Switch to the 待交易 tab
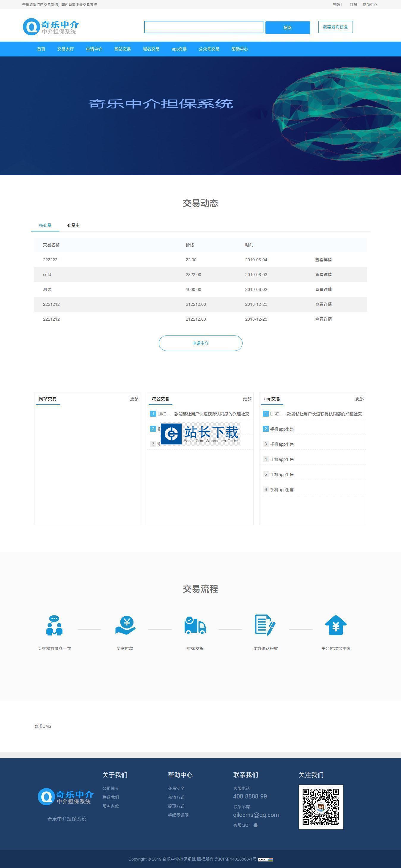 (45, 225)
